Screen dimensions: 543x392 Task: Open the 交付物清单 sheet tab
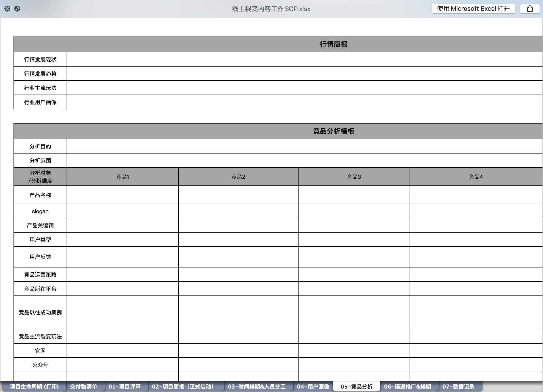pyautogui.click(x=84, y=387)
